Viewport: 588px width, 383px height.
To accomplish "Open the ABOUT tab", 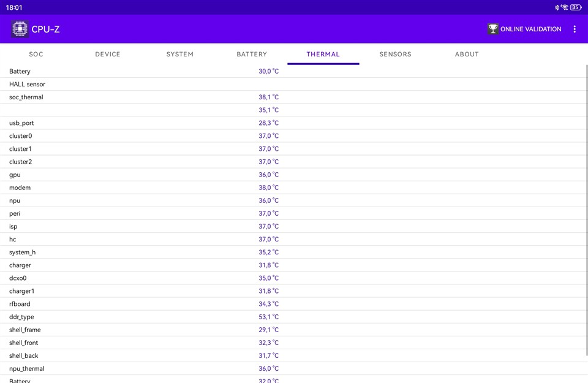I will pos(467,54).
